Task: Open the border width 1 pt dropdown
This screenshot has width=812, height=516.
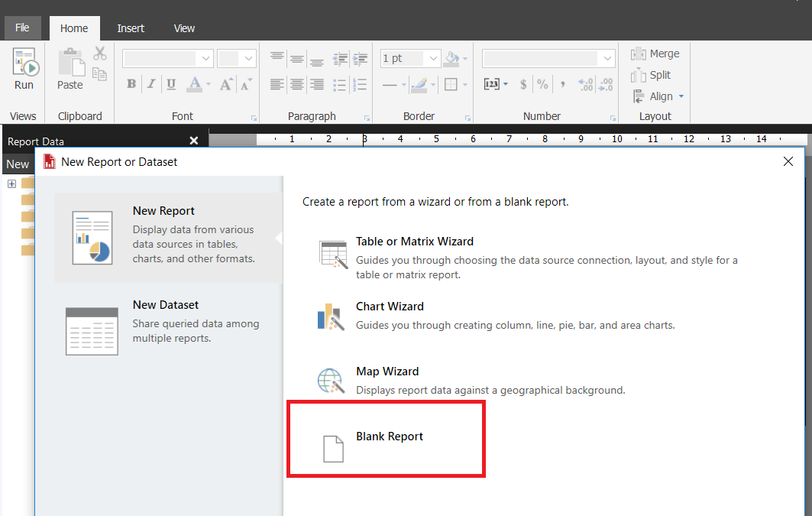Action: [x=433, y=59]
